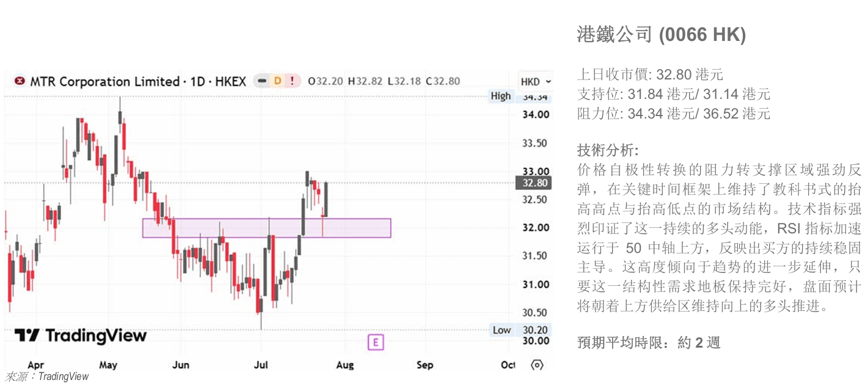Screen dimensions: 868x391
Task: Click the purple E earnings marker
Action: (x=376, y=342)
